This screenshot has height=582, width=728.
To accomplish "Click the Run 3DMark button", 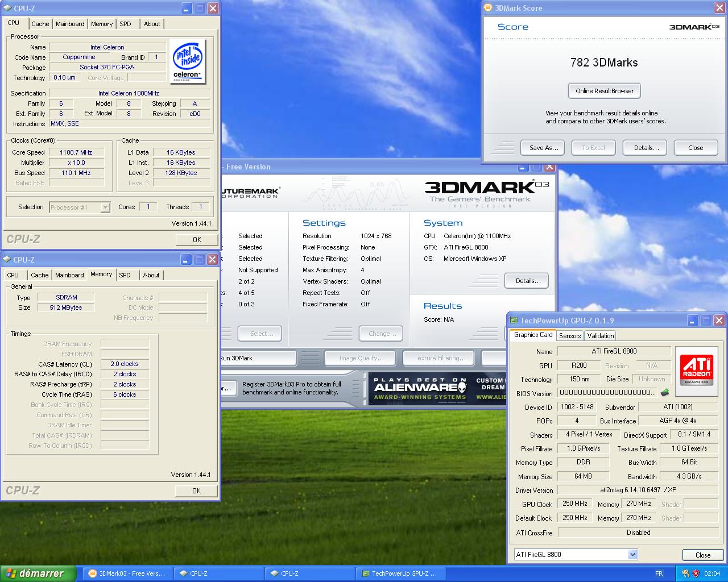I will 259,358.
